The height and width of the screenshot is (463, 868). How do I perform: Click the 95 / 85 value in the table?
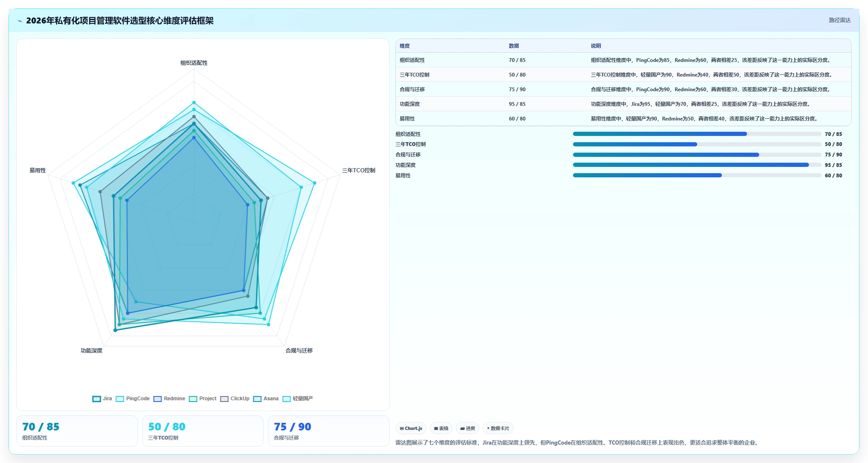click(517, 104)
